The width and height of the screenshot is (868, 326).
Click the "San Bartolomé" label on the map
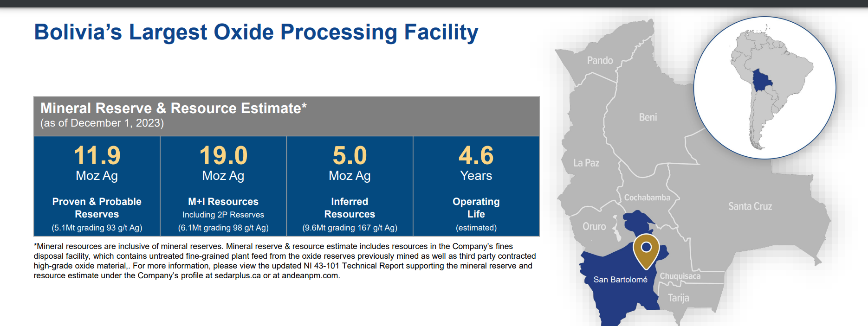(620, 280)
